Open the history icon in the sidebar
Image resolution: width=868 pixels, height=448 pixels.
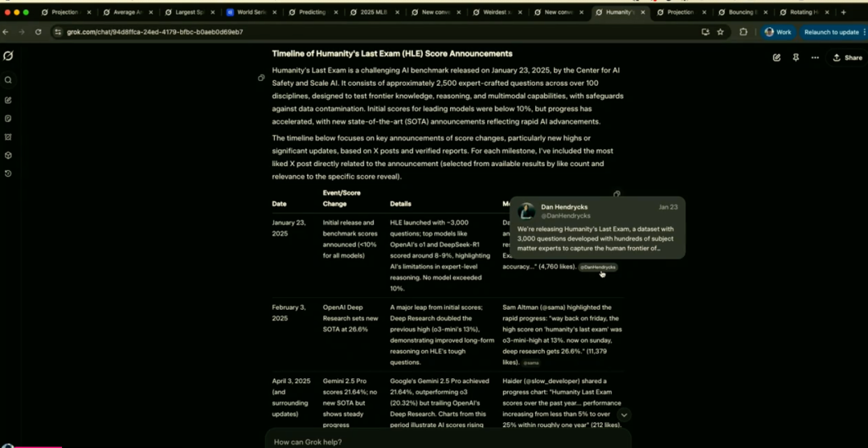[8, 173]
